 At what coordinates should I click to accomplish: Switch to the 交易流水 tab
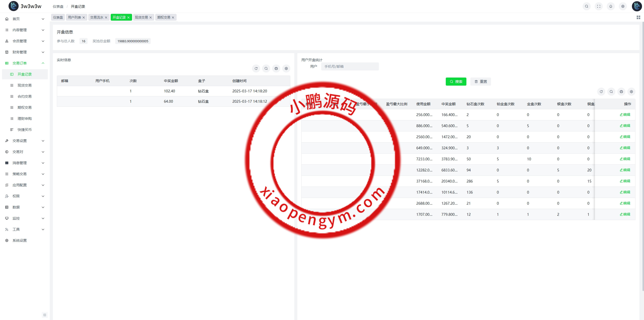[x=97, y=17]
